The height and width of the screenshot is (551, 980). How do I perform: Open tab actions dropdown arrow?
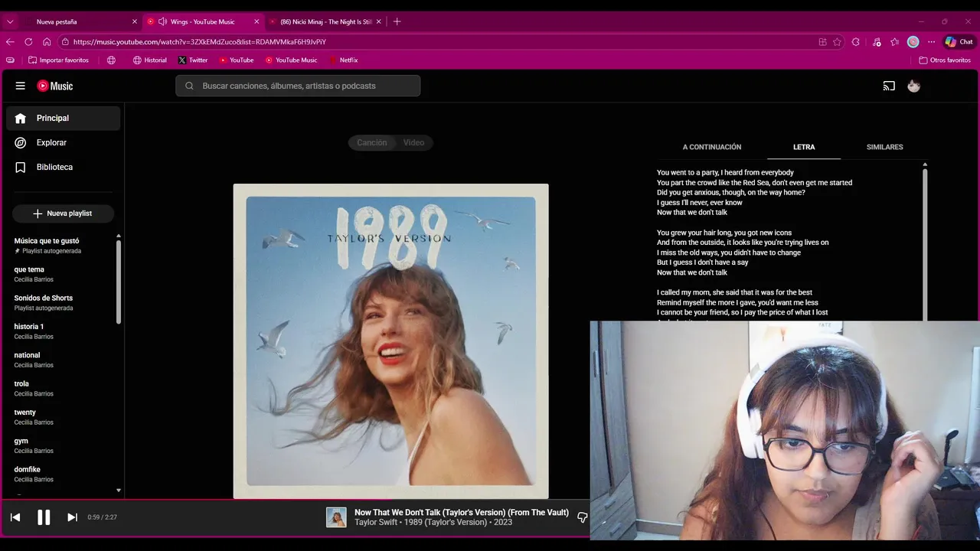10,21
